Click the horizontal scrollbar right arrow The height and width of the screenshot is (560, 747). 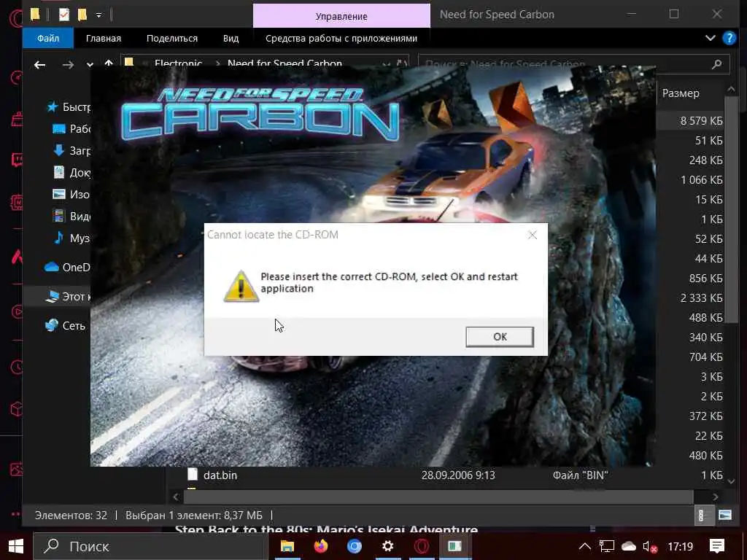716,497
